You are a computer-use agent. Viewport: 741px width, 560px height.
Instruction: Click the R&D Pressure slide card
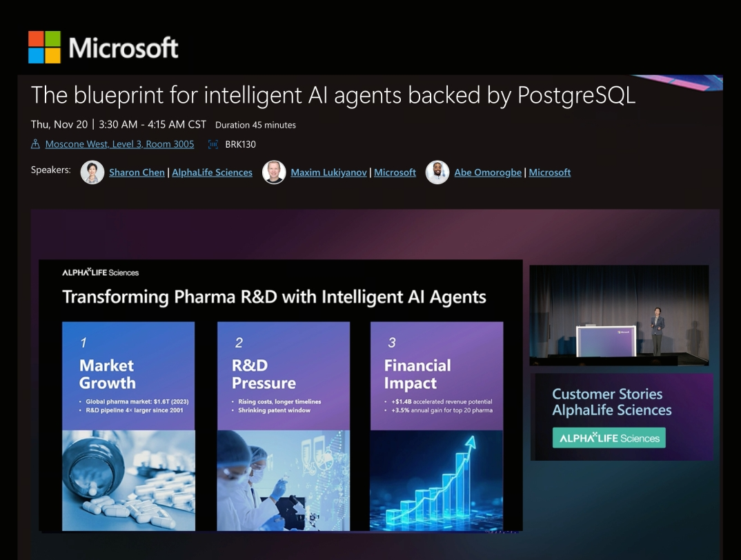(x=283, y=426)
